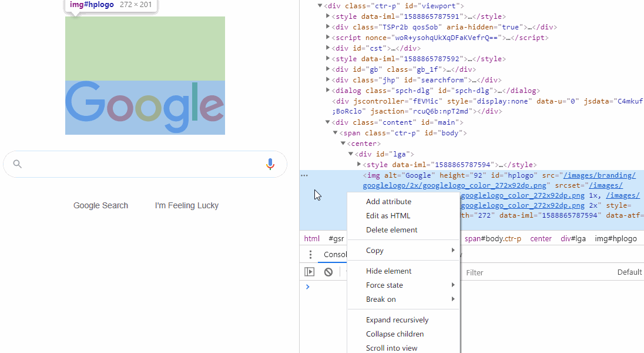Select #gsr in the breadcrumb bar
The image size is (644, 353).
pos(336,239)
